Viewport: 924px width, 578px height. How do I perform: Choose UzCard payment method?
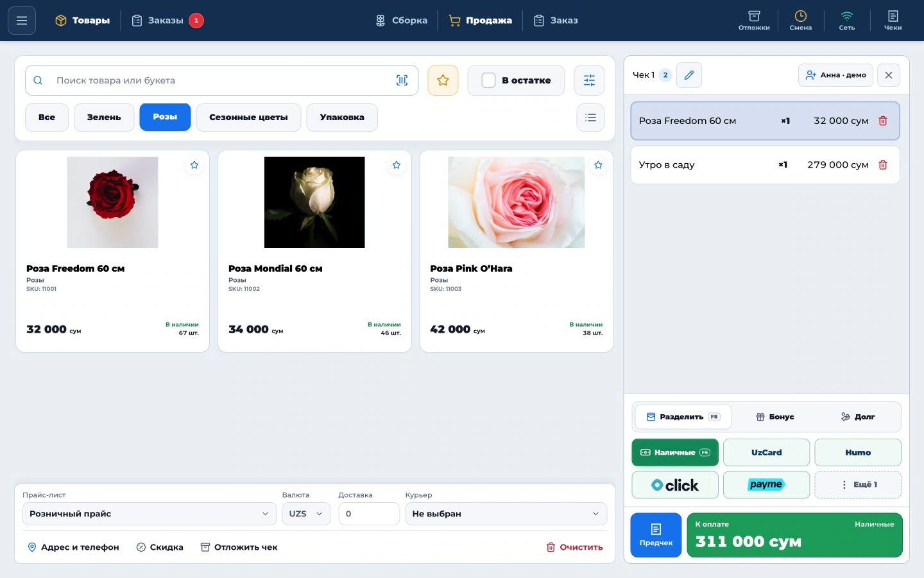766,453
